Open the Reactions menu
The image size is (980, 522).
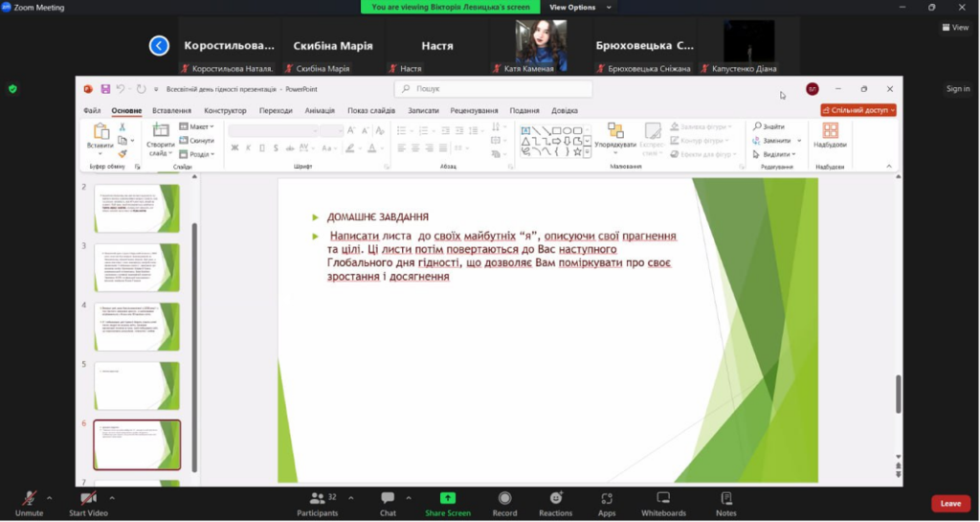555,501
